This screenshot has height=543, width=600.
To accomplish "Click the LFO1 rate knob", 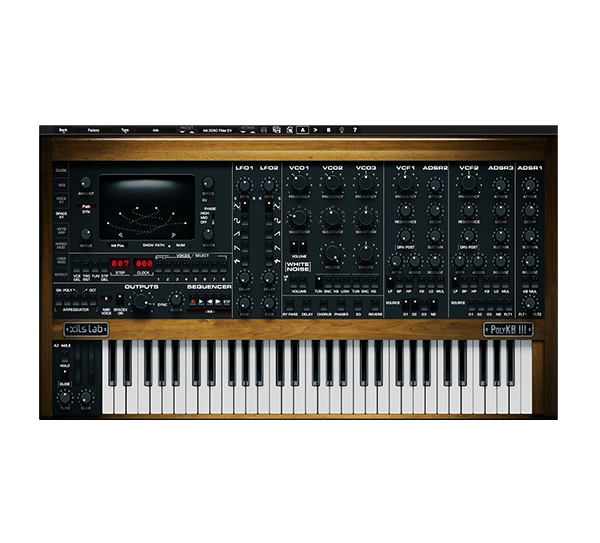I will [244, 186].
